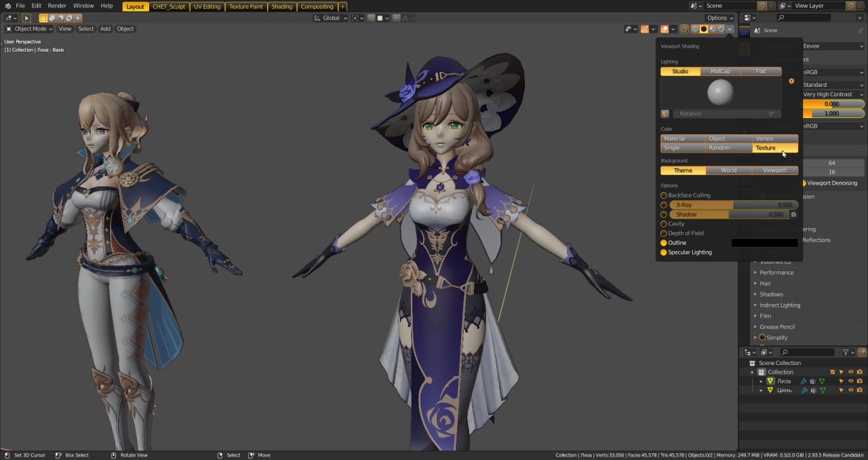Open the Object Mode dropdown
Image resolution: width=868 pixels, height=460 pixels.
click(x=30, y=29)
